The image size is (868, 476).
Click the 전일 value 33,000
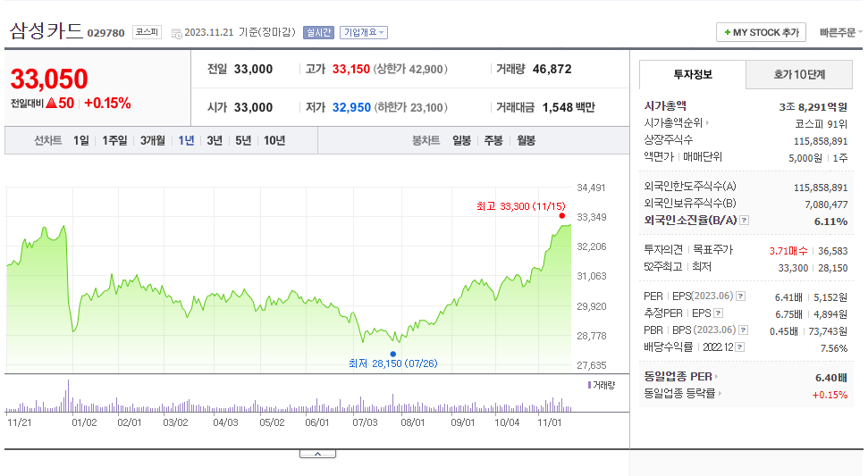point(254,69)
